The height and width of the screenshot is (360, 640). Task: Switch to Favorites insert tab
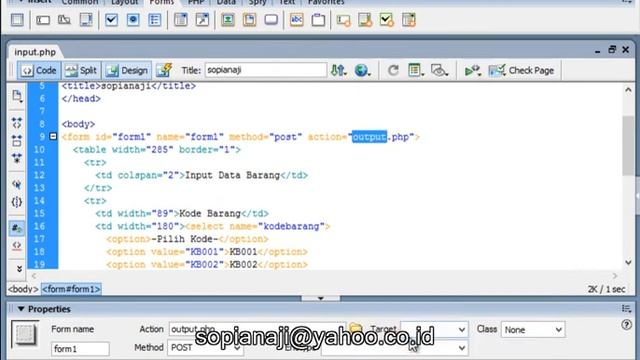326,2
